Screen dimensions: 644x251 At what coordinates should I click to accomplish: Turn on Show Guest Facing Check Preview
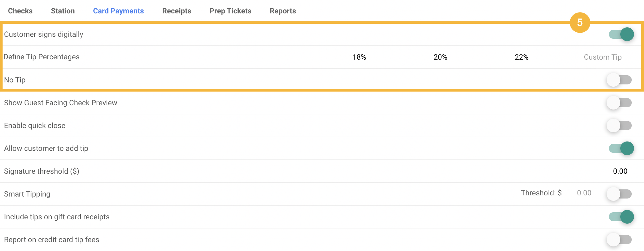tap(619, 103)
